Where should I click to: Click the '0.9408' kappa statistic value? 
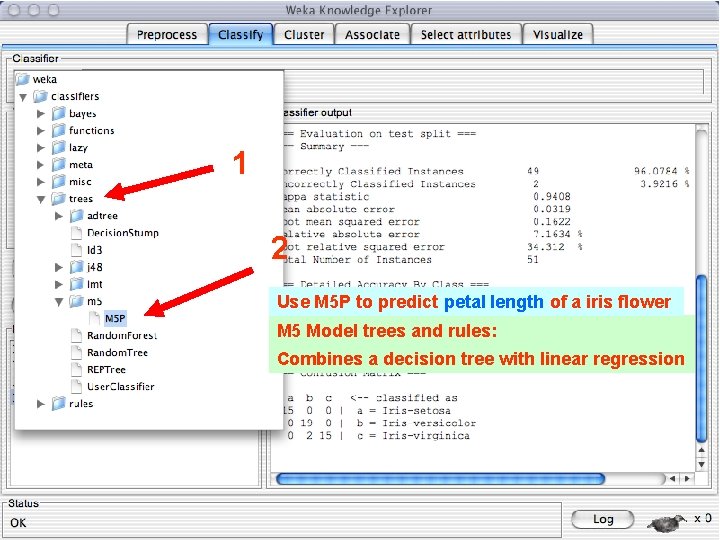(552, 197)
